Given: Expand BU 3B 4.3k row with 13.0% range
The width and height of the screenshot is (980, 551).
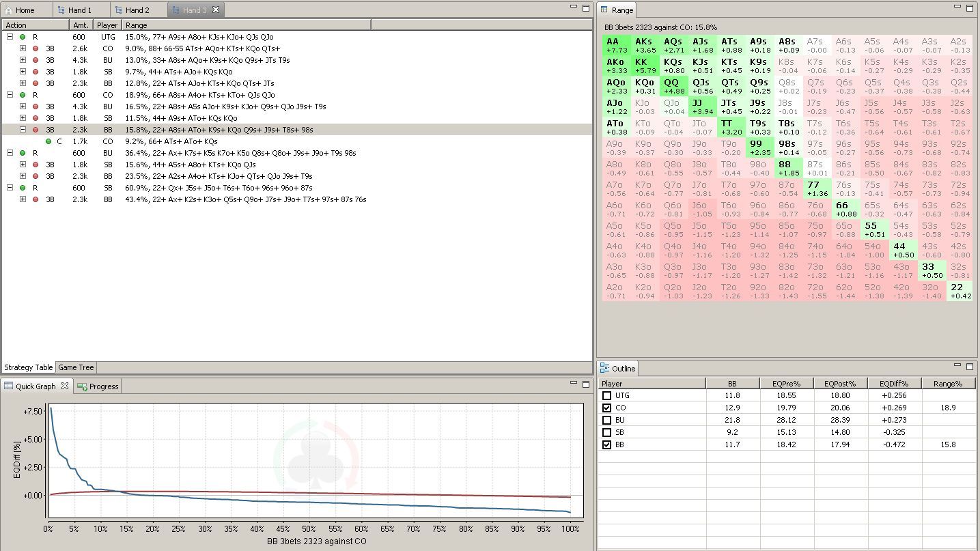Looking at the screenshot, I should click(23, 60).
